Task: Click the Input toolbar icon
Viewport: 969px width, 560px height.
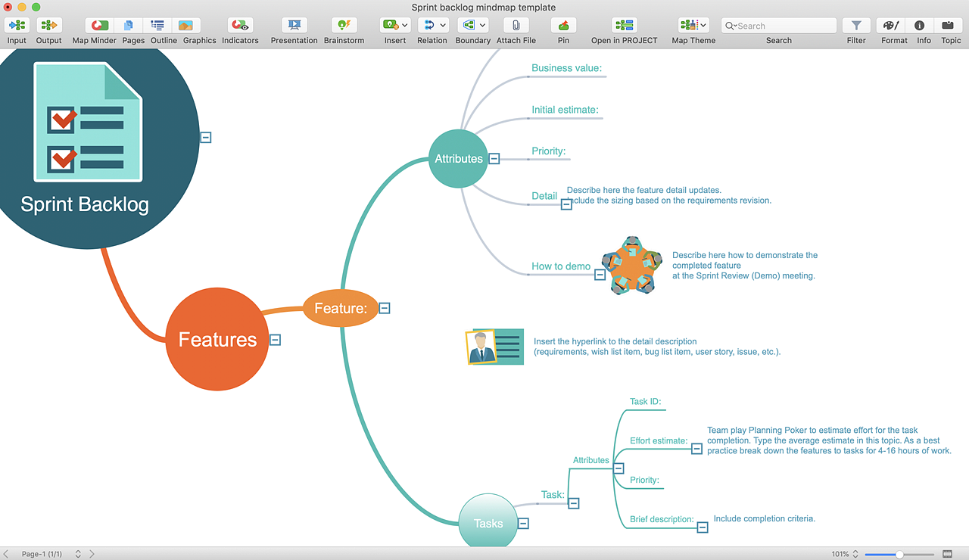Action: tap(17, 26)
